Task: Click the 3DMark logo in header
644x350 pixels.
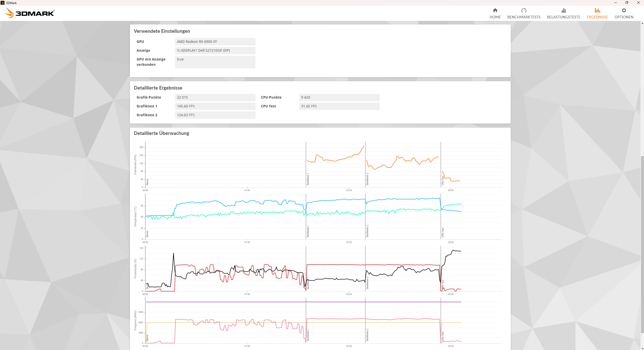Action: coord(29,13)
